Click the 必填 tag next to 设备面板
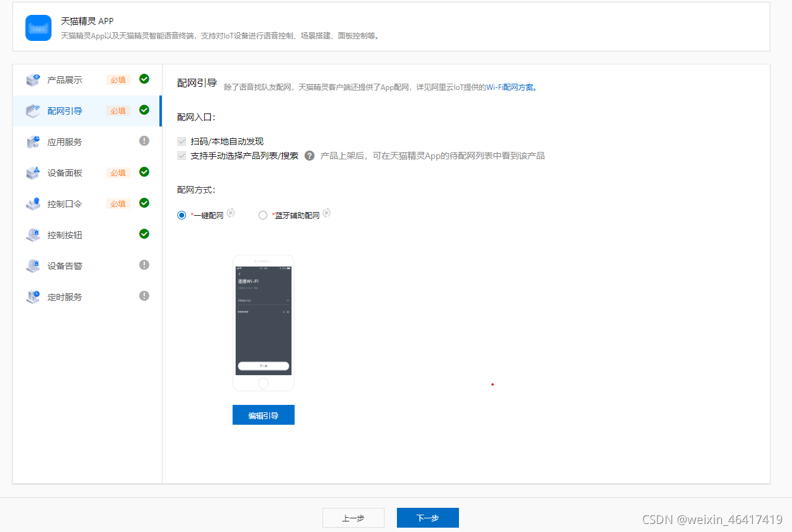Screen dimensions: 792x532 tap(118, 173)
